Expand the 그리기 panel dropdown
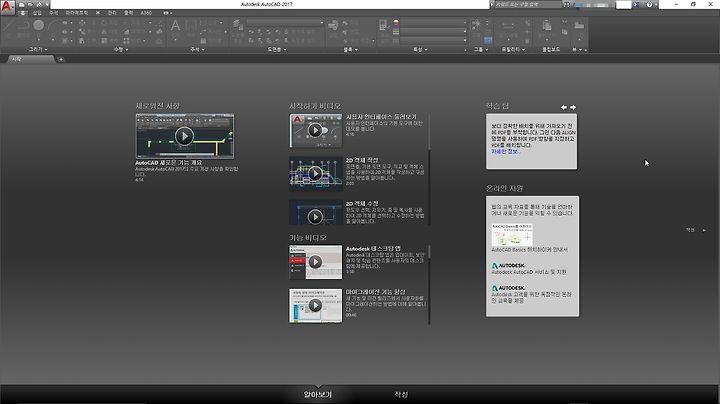 coord(38,49)
